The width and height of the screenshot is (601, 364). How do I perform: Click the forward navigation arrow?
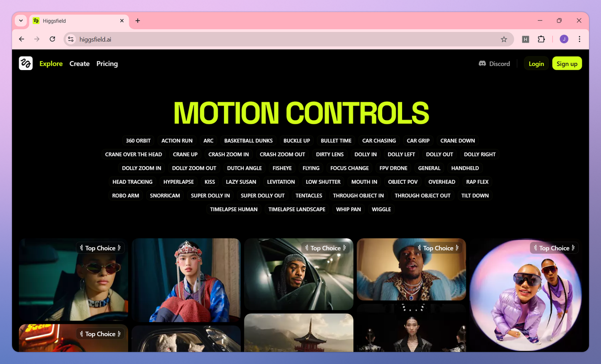(37, 39)
